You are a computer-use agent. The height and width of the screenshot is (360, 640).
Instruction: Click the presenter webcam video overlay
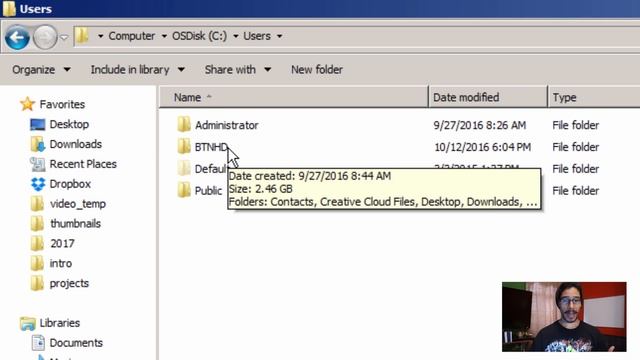(564, 317)
